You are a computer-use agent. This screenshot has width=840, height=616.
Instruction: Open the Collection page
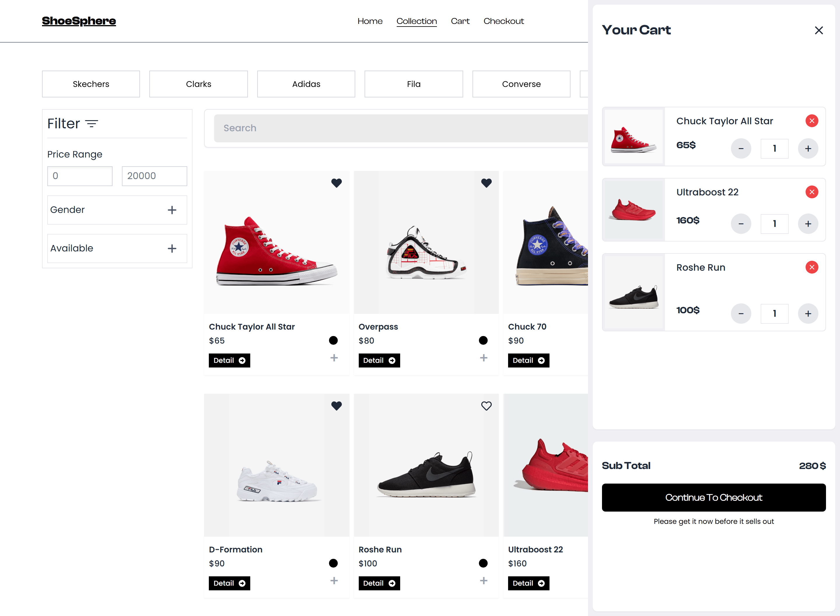click(x=416, y=21)
